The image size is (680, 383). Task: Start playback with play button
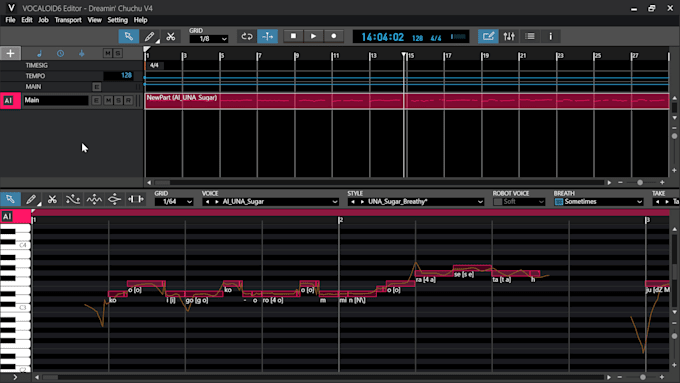[x=313, y=36]
